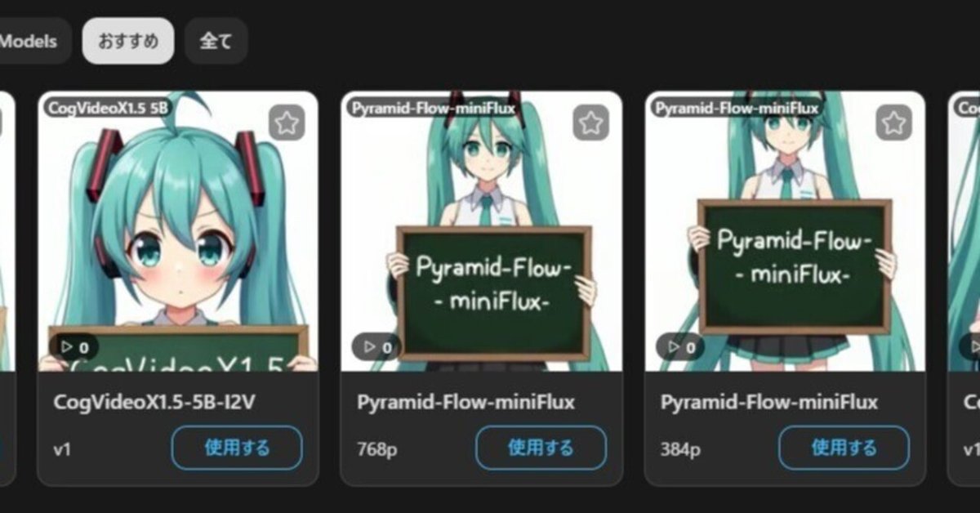
Task: Open the Pyramid-Flow-miniFlux 384p thumbnail
Action: [x=785, y=231]
